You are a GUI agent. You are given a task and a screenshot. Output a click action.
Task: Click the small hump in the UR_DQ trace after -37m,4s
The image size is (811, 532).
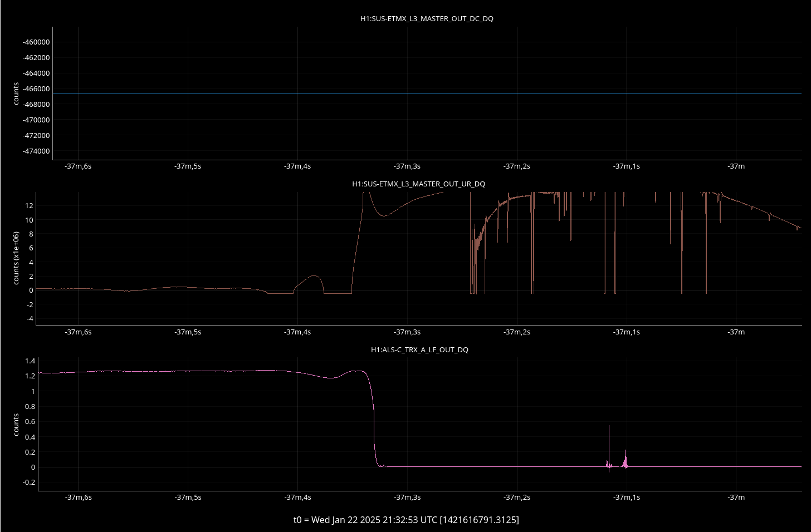tap(310, 284)
